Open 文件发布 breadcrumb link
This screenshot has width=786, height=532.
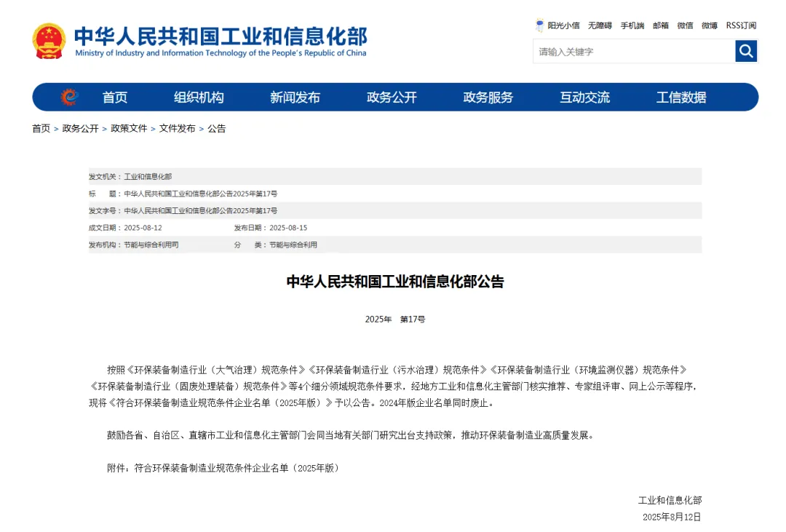click(178, 128)
